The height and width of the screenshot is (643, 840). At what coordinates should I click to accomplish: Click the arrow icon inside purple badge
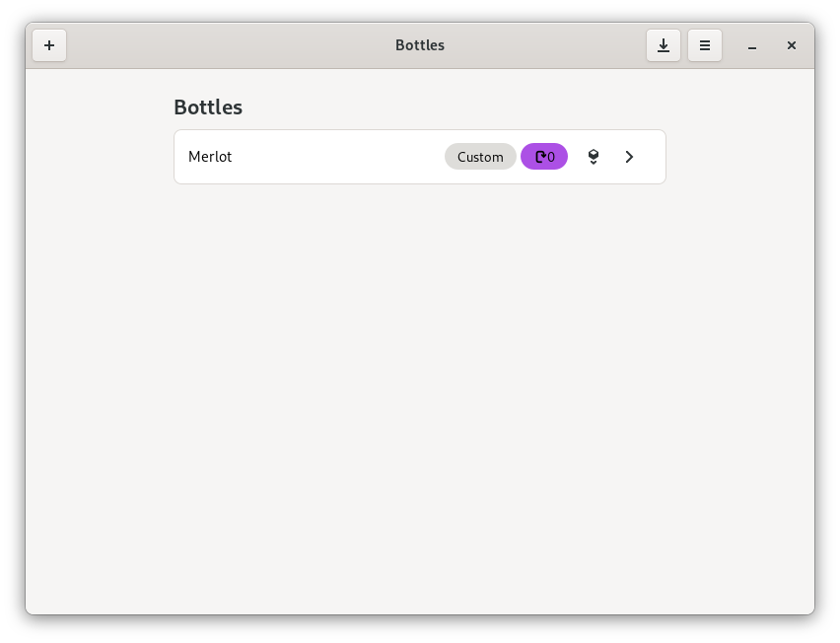pyautogui.click(x=539, y=157)
